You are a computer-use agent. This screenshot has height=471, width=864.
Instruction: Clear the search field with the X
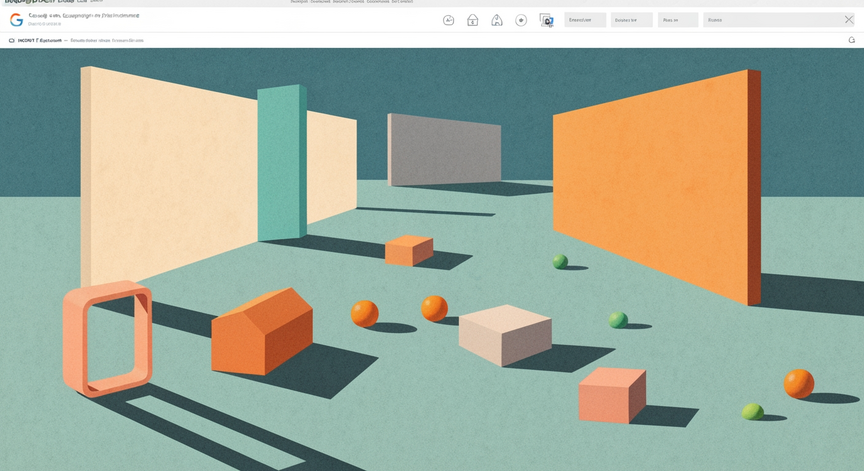point(849,20)
